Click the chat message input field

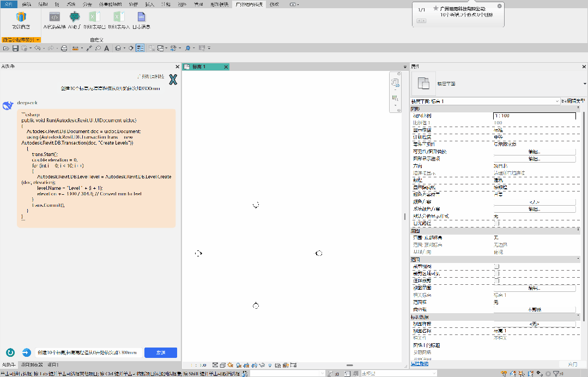click(x=89, y=352)
